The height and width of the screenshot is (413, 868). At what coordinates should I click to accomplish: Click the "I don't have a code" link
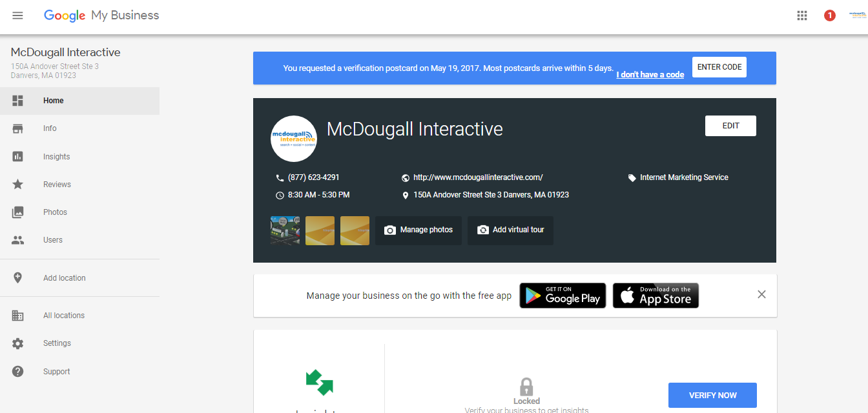click(650, 75)
